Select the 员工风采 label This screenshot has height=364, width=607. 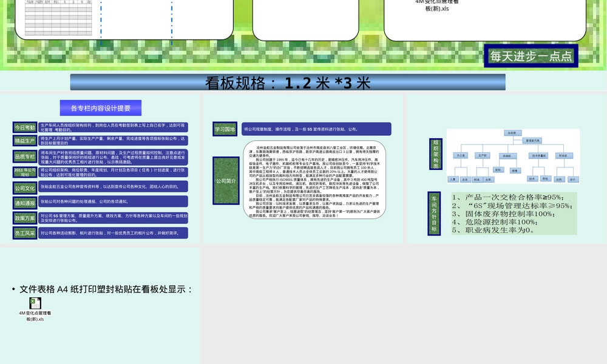(x=25, y=233)
